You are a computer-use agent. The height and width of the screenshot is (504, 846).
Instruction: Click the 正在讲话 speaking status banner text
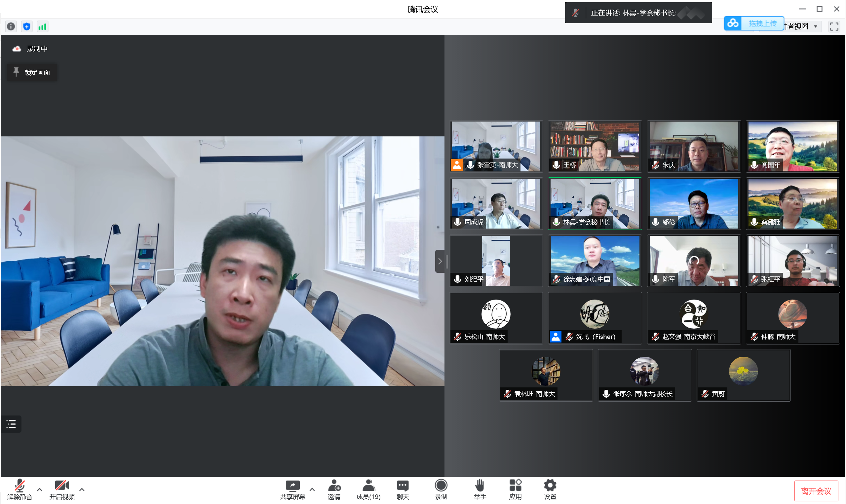[633, 13]
